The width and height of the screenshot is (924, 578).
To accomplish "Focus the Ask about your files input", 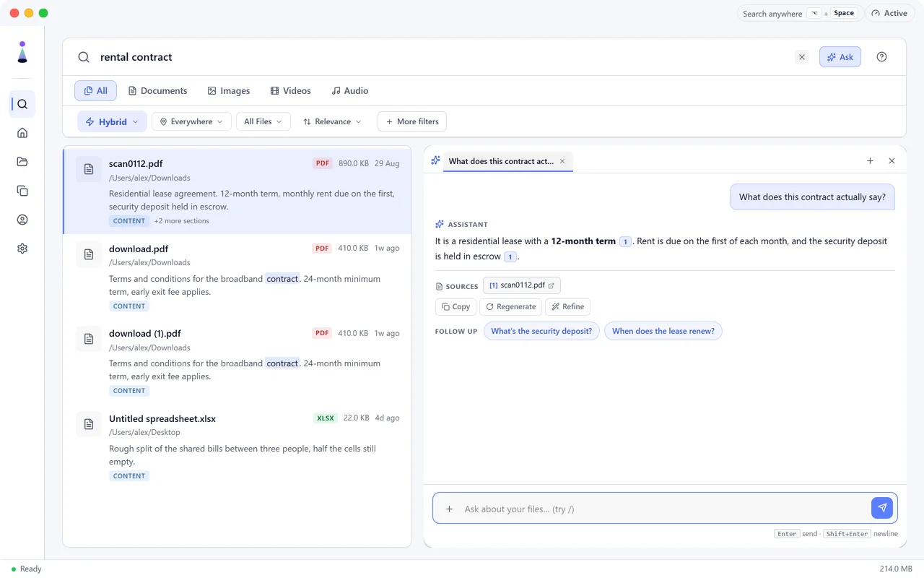I will [x=664, y=509].
